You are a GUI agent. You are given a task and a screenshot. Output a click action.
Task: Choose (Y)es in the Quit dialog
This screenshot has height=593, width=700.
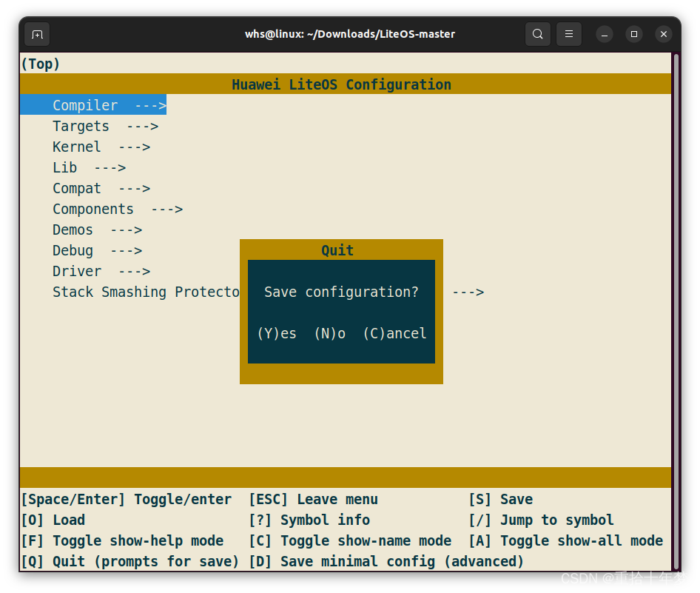pos(277,334)
